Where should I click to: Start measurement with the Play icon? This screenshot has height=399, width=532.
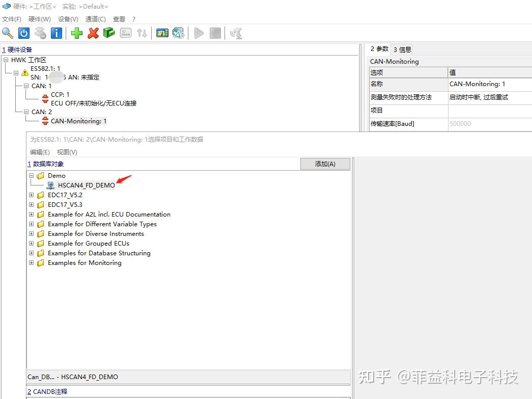(199, 33)
